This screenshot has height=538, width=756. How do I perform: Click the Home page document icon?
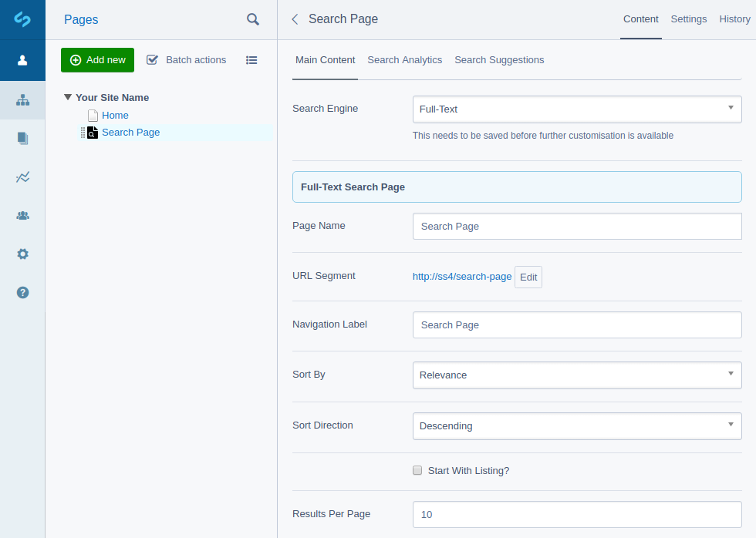pyautogui.click(x=93, y=115)
